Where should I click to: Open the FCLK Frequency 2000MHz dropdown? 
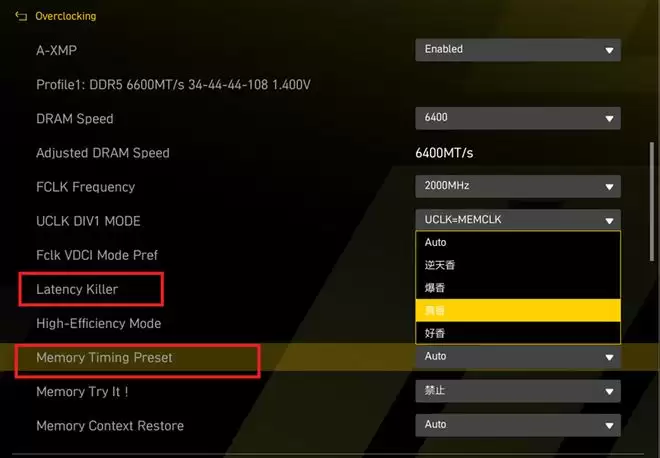point(518,186)
